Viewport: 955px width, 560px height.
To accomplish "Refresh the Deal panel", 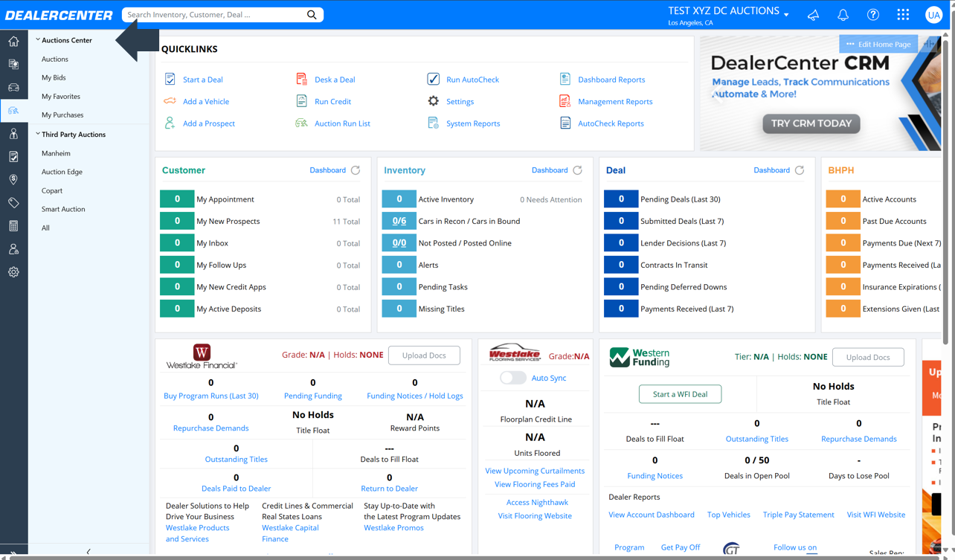I will coord(800,170).
